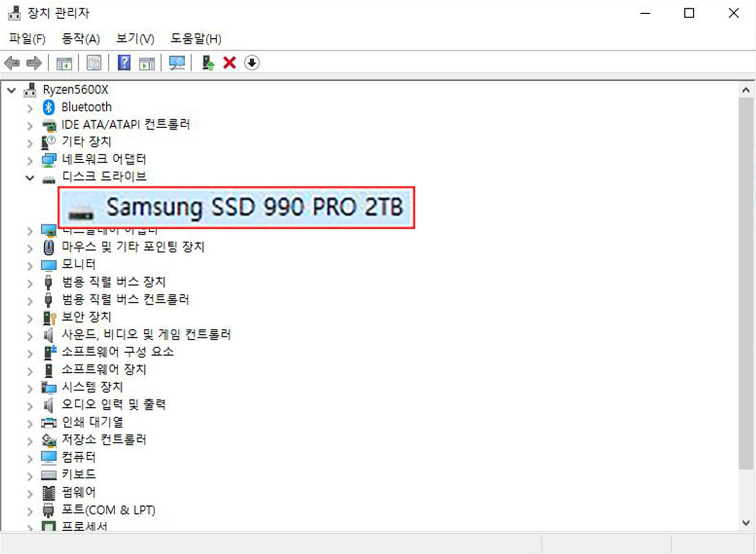This screenshot has width=756, height=554.
Task: Open the 도움말(H) menu
Action: coord(196,38)
